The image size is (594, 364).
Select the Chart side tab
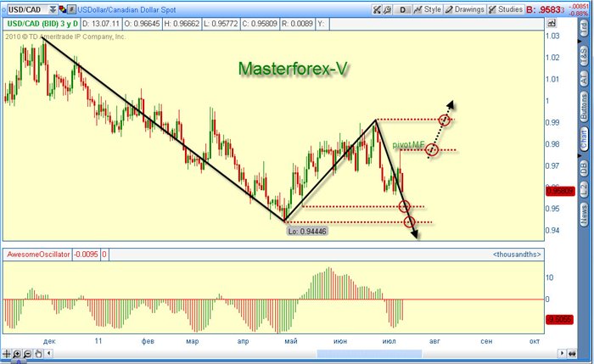pyautogui.click(x=584, y=138)
